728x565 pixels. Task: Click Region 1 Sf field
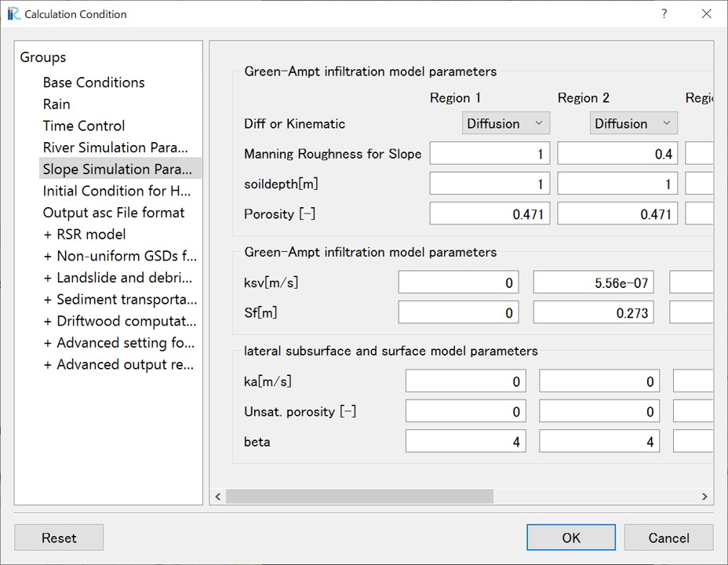(x=459, y=312)
